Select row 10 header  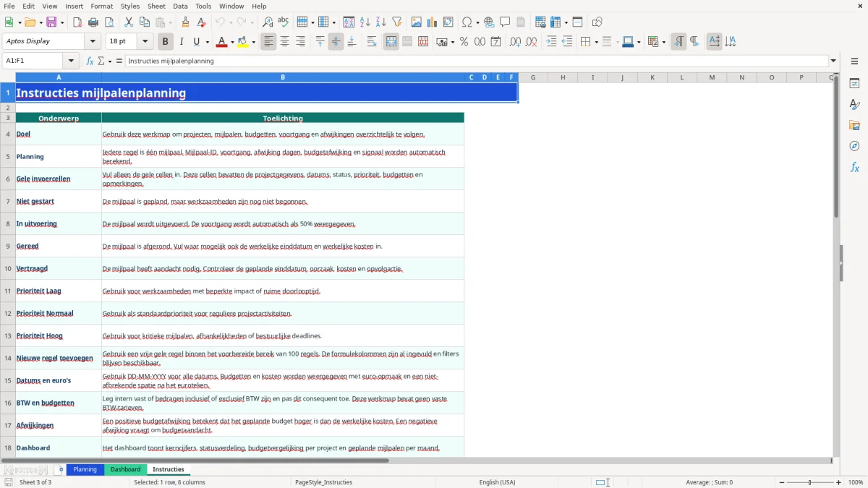pos(8,268)
